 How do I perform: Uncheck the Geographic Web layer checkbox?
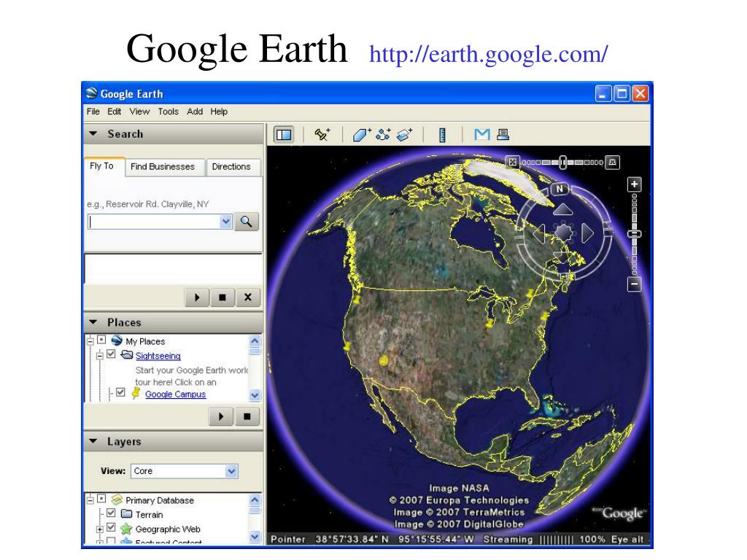click(x=111, y=528)
